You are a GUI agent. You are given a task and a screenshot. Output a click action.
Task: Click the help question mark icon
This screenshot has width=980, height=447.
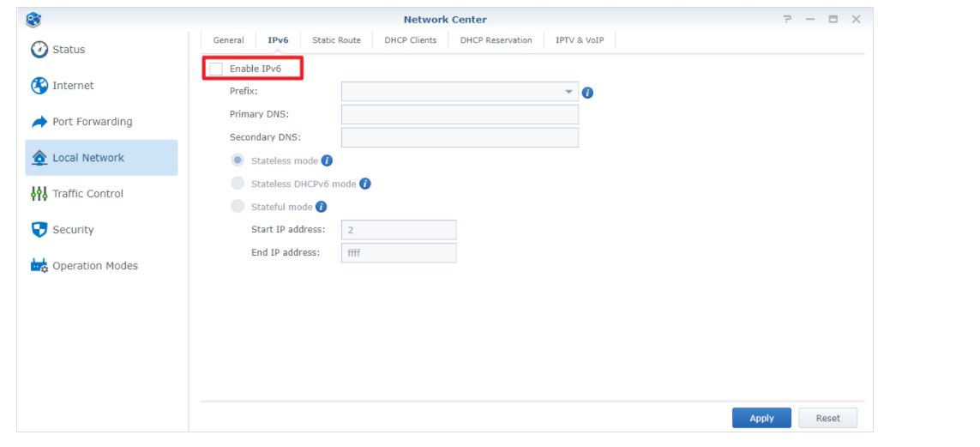(787, 20)
